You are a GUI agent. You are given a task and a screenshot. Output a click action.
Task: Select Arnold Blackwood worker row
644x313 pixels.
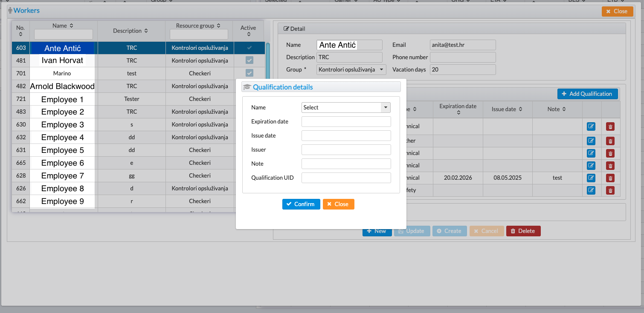pyautogui.click(x=62, y=86)
